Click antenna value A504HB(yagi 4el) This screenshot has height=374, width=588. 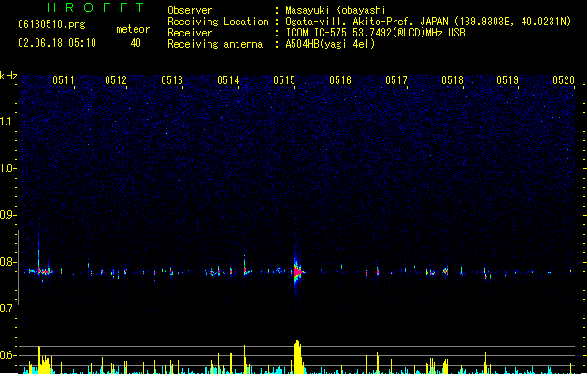click(x=330, y=44)
